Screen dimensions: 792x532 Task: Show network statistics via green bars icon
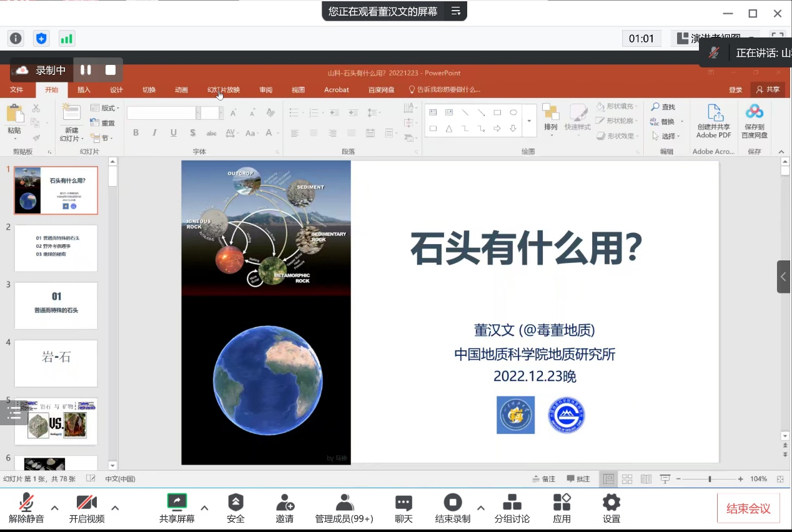[66, 38]
